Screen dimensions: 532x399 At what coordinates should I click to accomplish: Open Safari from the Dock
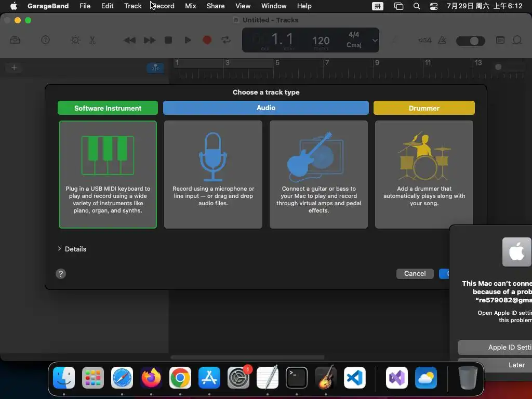coord(122,378)
